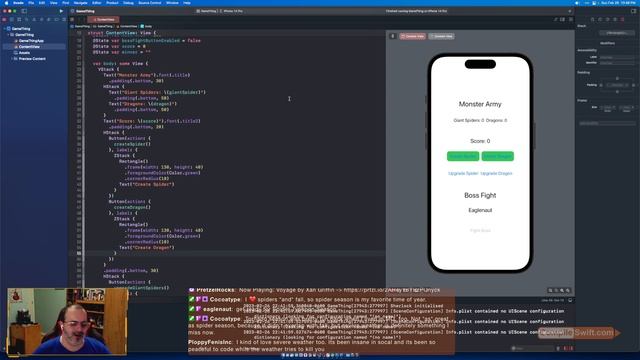Show the Quick Help inspector tab icon

point(607,19)
